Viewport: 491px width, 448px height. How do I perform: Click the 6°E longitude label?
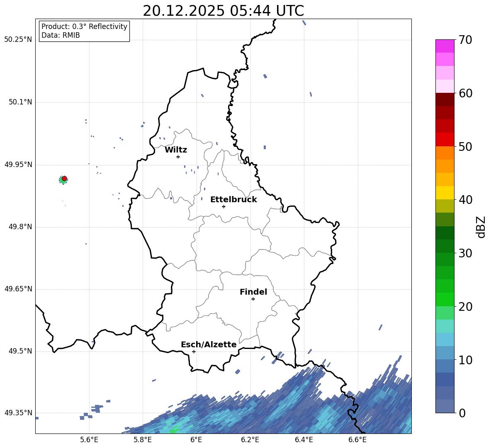pos(196,440)
